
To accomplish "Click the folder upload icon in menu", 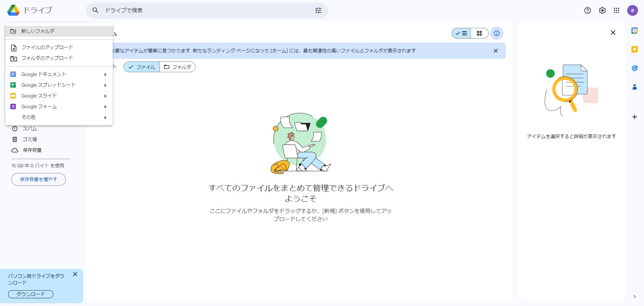I will click(13, 58).
